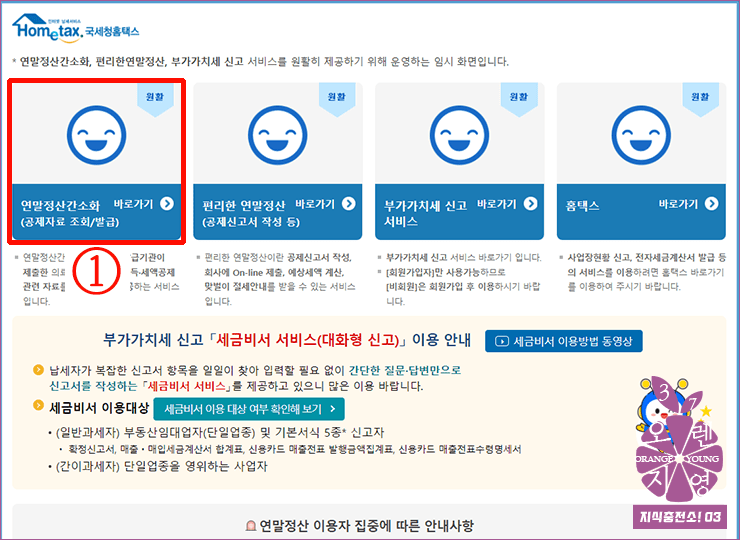
Task: Click orange bullet icon beside 세금비서 이용대상
Action: (38, 405)
